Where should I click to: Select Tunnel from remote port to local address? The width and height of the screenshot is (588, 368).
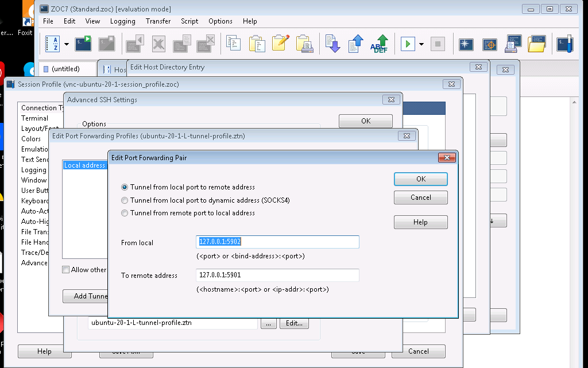(x=125, y=213)
